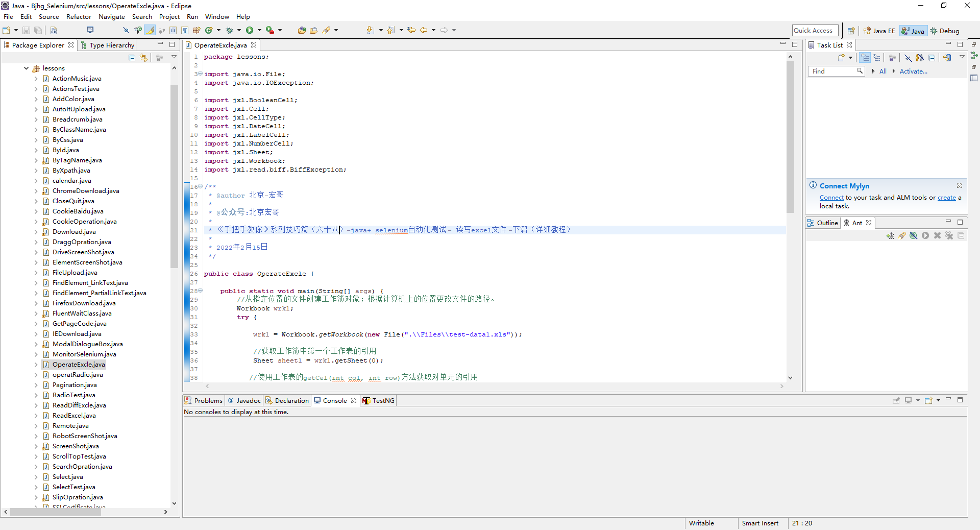
Task: Click the New Java Package icon
Action: point(197,30)
